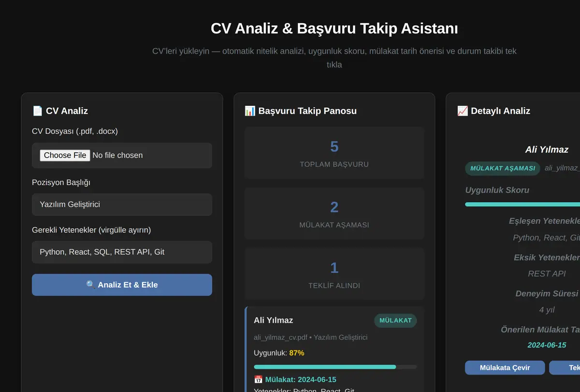Image resolution: width=580 pixels, height=392 pixels.
Task: Click the Pozisyon Başlığı input field
Action: 122,204
